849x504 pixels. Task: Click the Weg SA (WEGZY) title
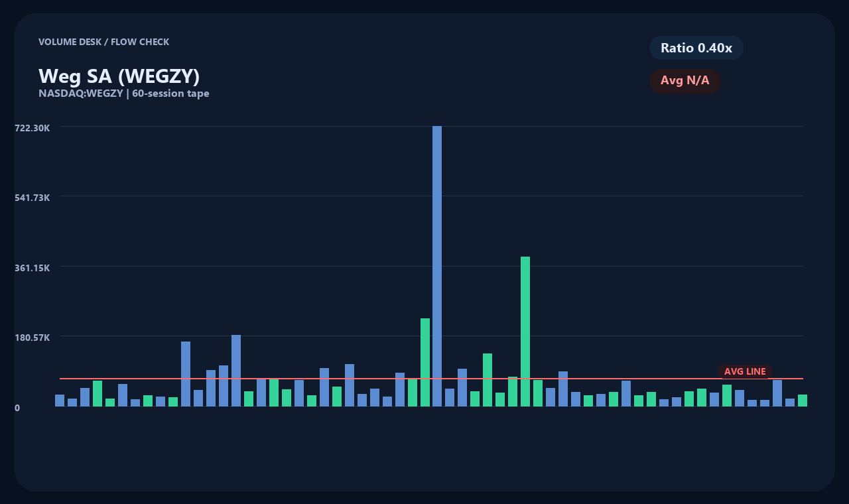click(119, 76)
